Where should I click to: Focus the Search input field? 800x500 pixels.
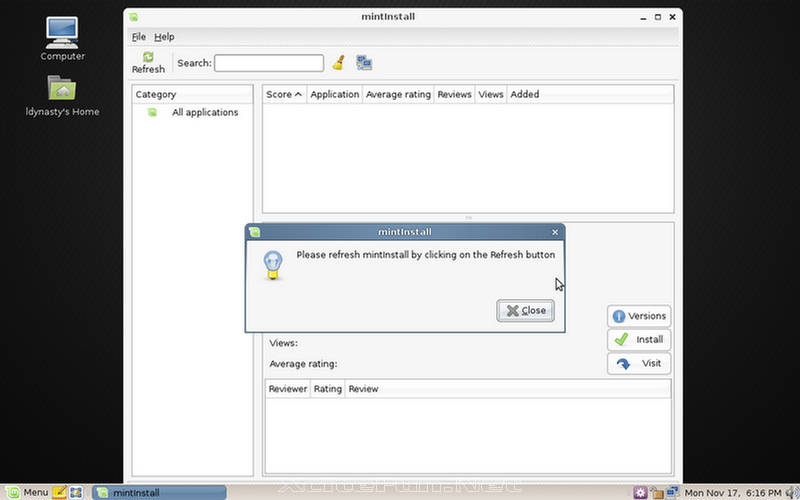[x=269, y=63]
